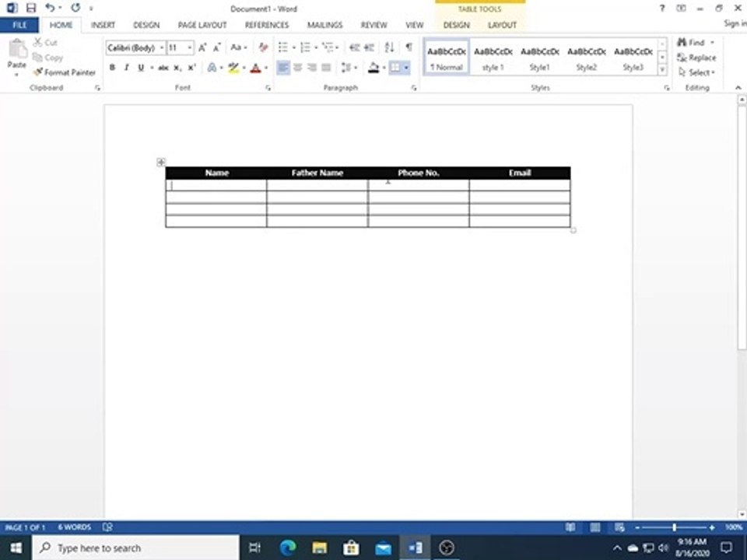Open Microsoft Edge from taskbar
This screenshot has height=560, width=747.
[288, 548]
